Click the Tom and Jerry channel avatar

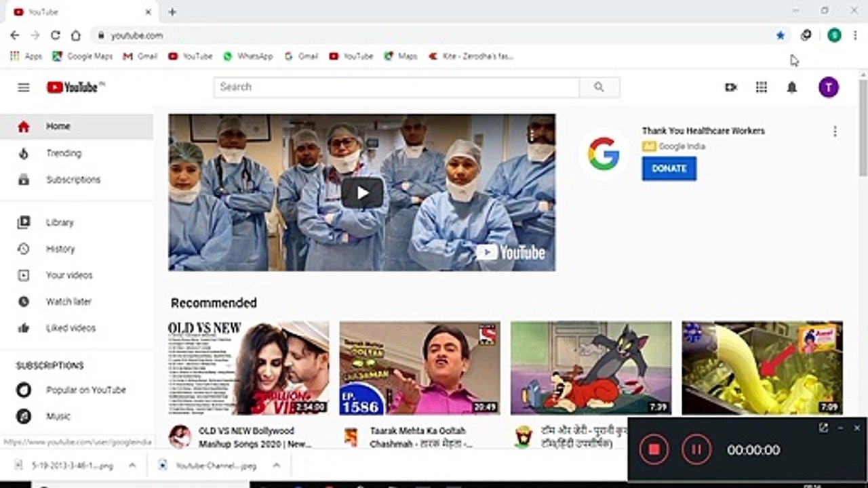(x=522, y=436)
